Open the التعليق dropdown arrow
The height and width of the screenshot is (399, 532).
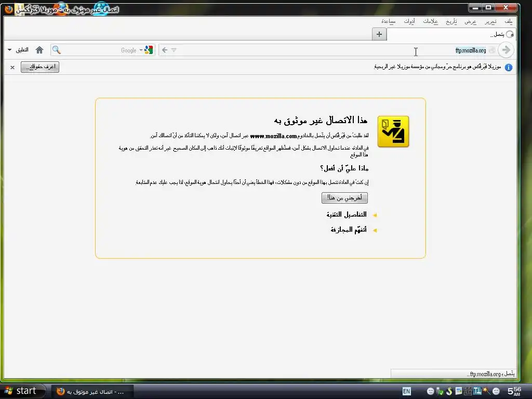click(9, 50)
